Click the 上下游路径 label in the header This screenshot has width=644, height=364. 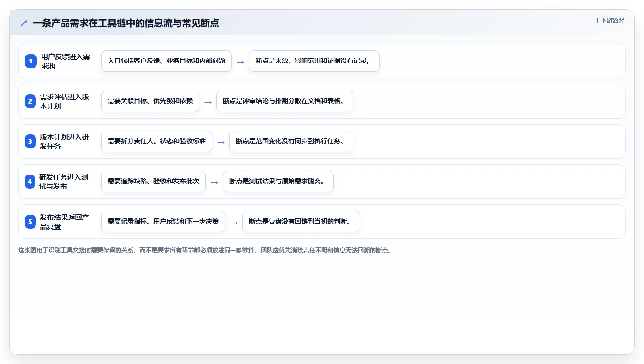tap(609, 21)
